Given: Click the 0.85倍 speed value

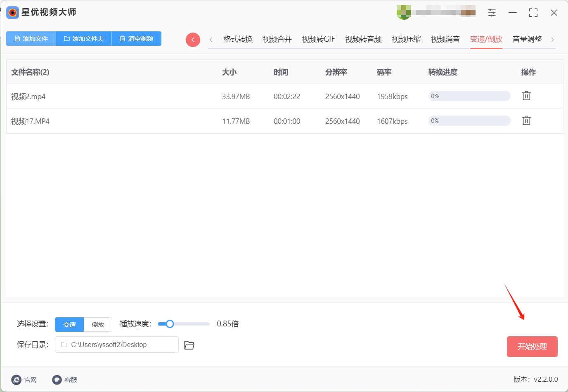Looking at the screenshot, I should coord(228,324).
